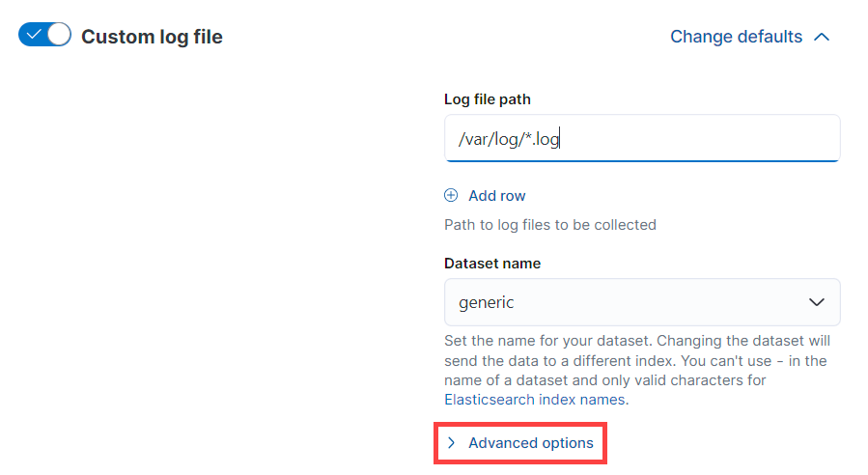This screenshot has height=475, width=868.
Task: Select the 'generic' value in the dataset field
Action: pos(487,302)
